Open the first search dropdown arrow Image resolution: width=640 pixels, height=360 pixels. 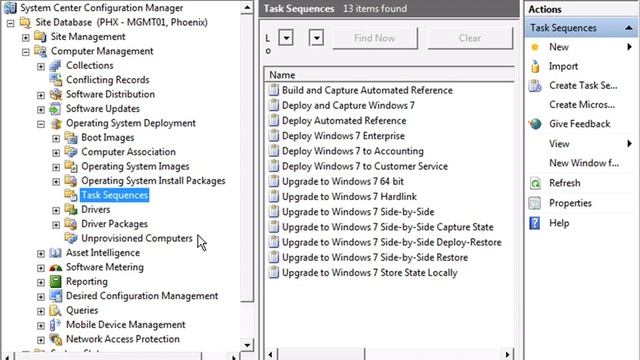pyautogui.click(x=286, y=38)
